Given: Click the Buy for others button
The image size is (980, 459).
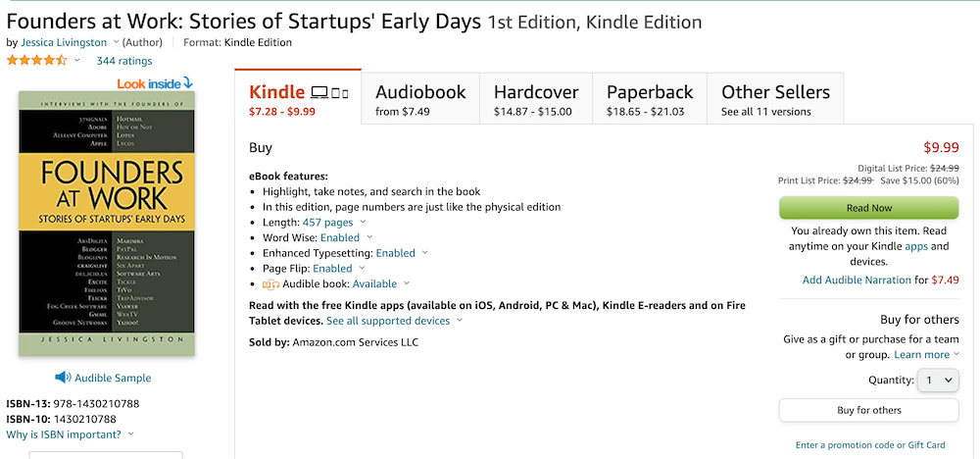Looking at the screenshot, I should click(x=868, y=410).
